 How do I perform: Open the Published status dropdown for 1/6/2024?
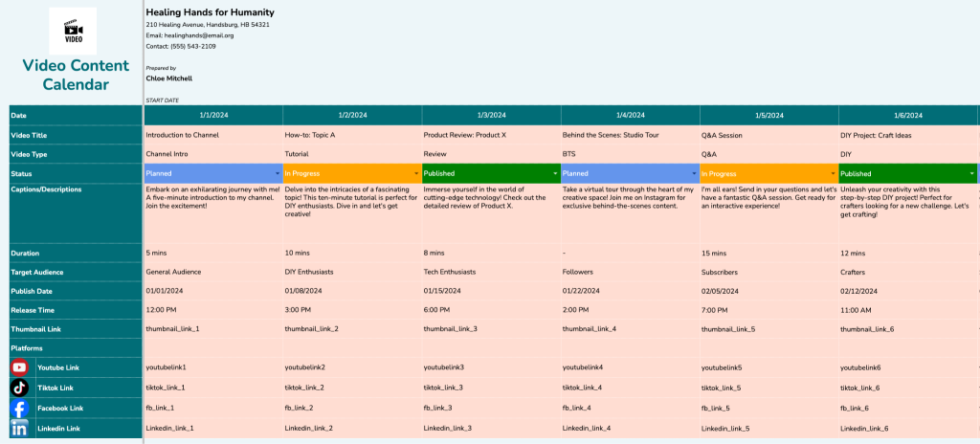pos(971,174)
